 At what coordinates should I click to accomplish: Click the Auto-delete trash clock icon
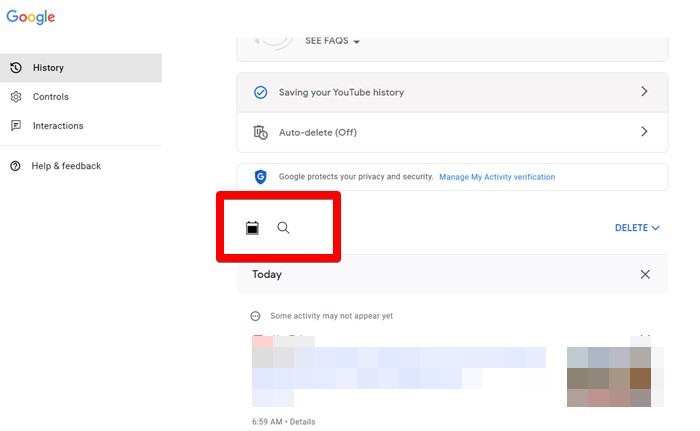tap(261, 133)
